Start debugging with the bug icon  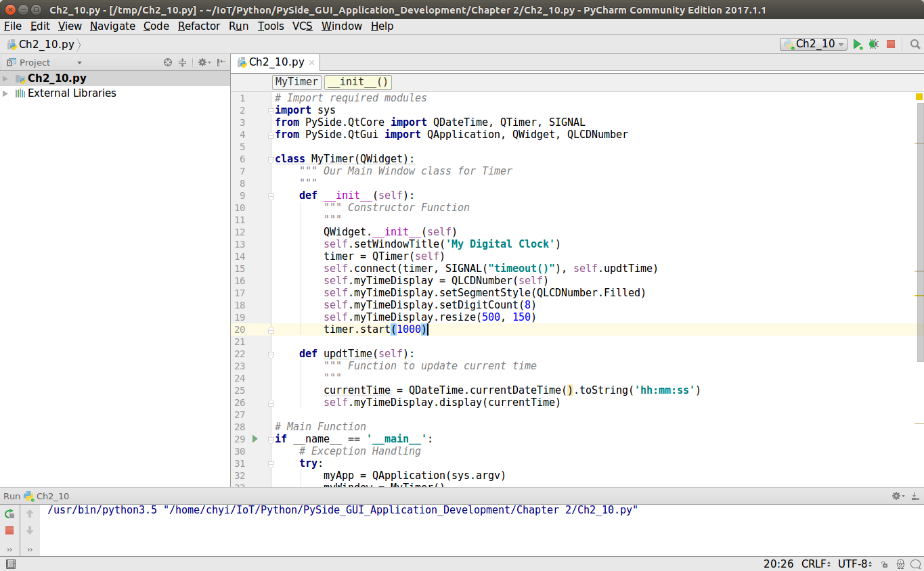coord(872,43)
